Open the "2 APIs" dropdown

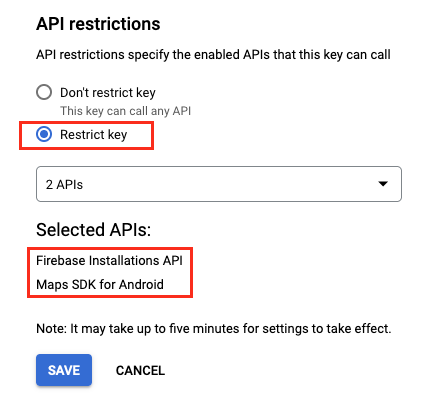pos(219,184)
